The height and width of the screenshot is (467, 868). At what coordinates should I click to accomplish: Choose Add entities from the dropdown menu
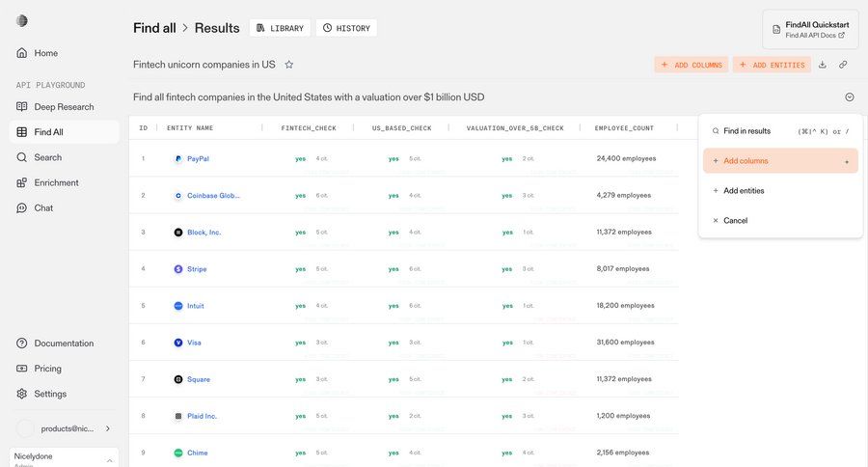[x=744, y=191]
